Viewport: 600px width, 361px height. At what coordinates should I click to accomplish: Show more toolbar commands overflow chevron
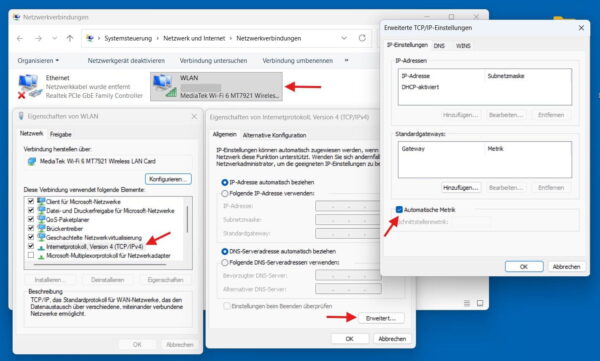(x=346, y=60)
